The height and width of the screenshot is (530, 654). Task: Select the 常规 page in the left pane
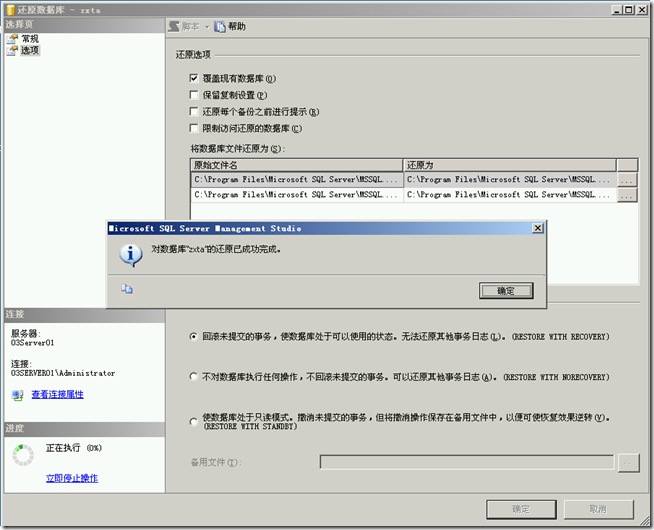30,39
